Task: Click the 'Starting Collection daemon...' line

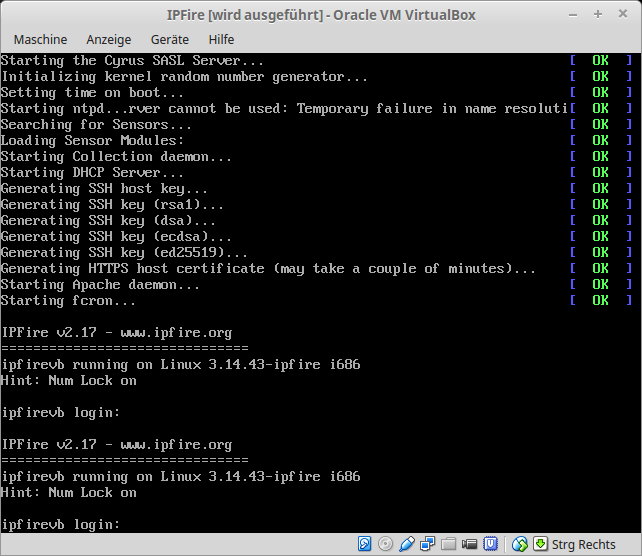Action: (x=116, y=156)
